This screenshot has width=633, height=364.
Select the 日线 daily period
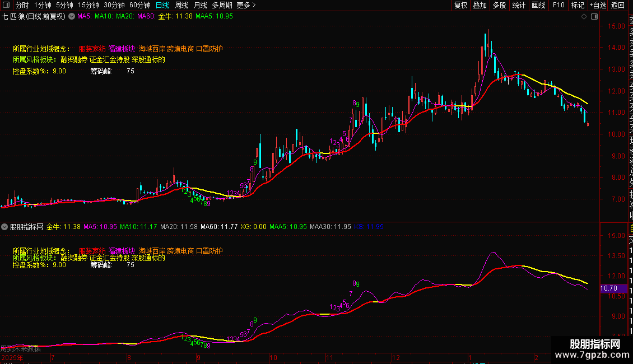coord(162,5)
